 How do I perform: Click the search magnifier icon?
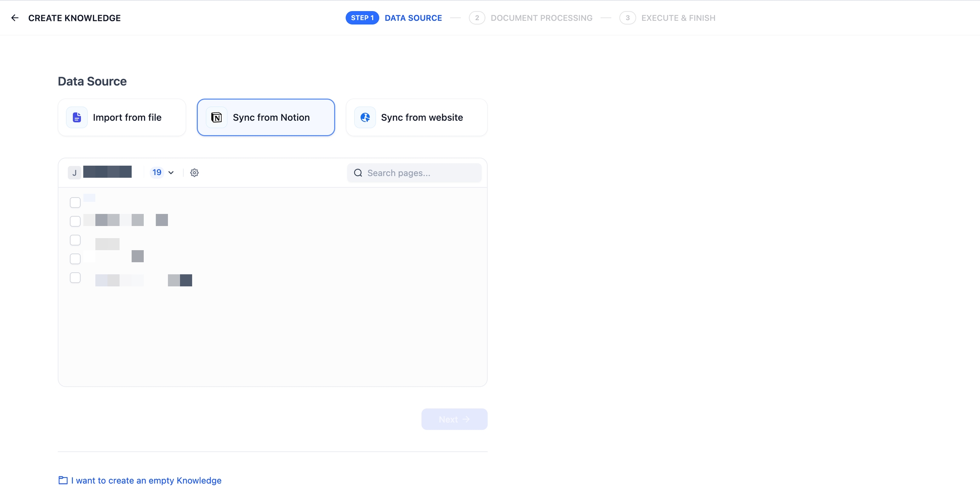tap(358, 173)
